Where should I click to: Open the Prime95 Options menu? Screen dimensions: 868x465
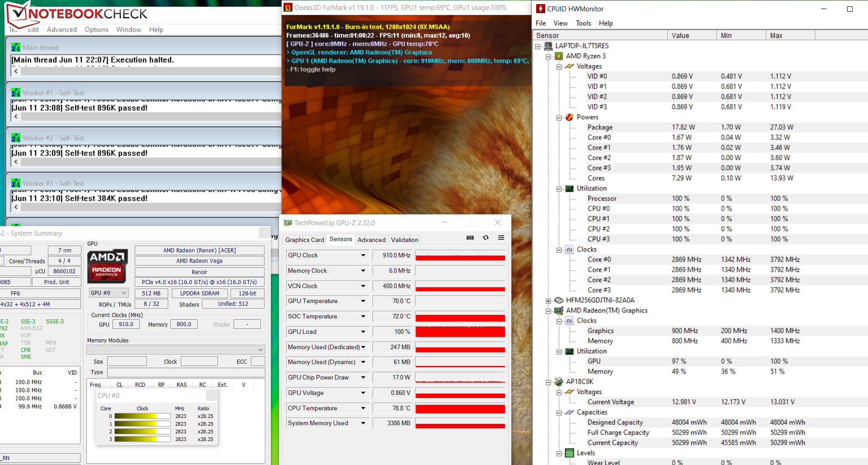(x=97, y=29)
